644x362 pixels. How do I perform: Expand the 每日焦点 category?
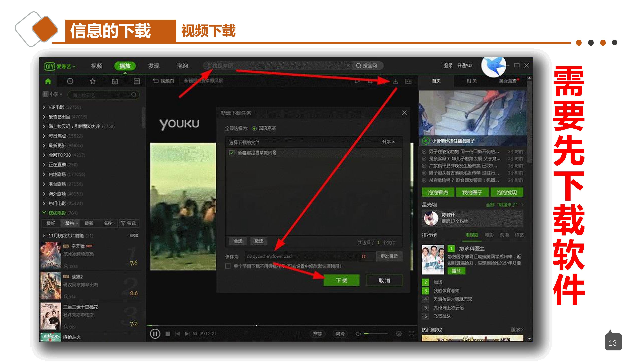pyautogui.click(x=44, y=136)
